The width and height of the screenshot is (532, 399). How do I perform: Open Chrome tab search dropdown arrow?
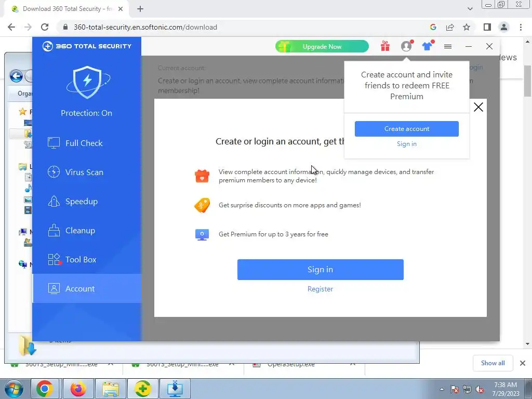pyautogui.click(x=470, y=9)
